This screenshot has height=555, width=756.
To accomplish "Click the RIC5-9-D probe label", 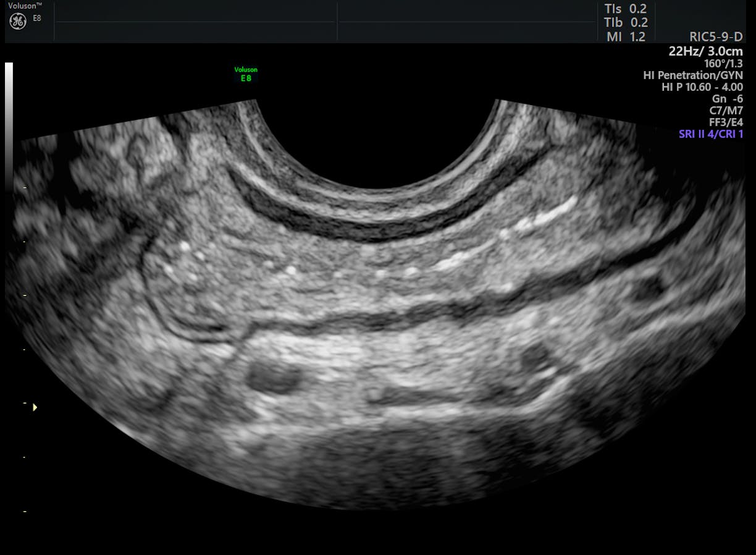I will tap(716, 37).
